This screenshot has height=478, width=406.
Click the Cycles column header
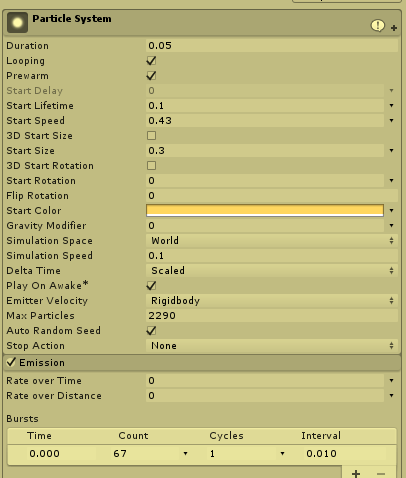point(226,436)
